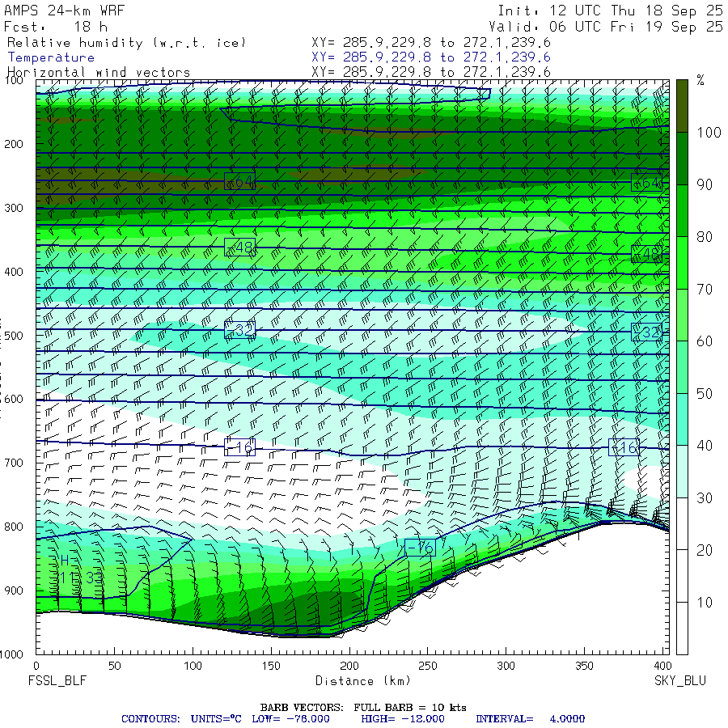Select the Horizontal wind vectors label
Viewport: 728px width, 728px height.
point(99,73)
